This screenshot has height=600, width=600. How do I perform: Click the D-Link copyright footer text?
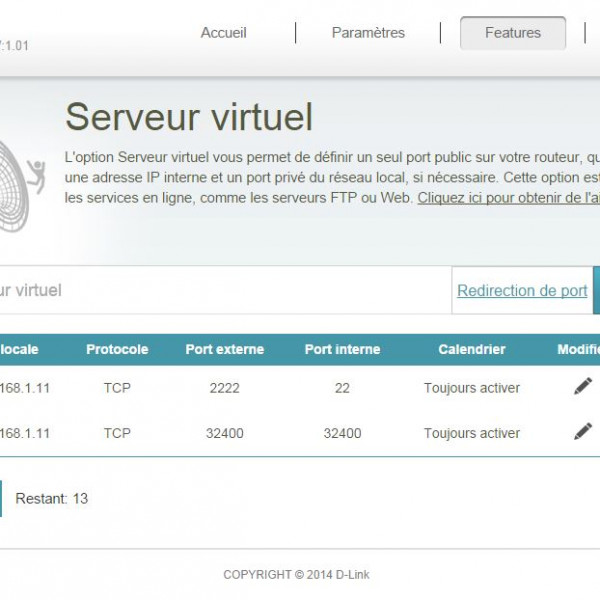point(296,575)
